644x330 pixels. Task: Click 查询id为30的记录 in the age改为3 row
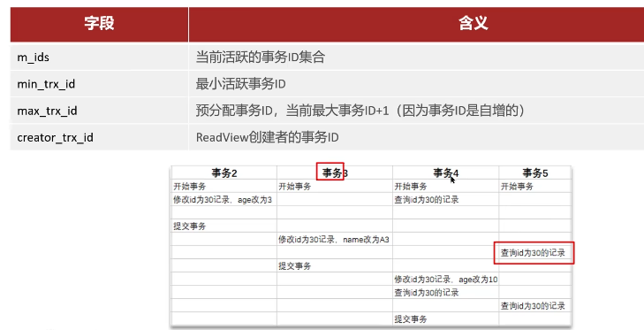tap(427, 200)
